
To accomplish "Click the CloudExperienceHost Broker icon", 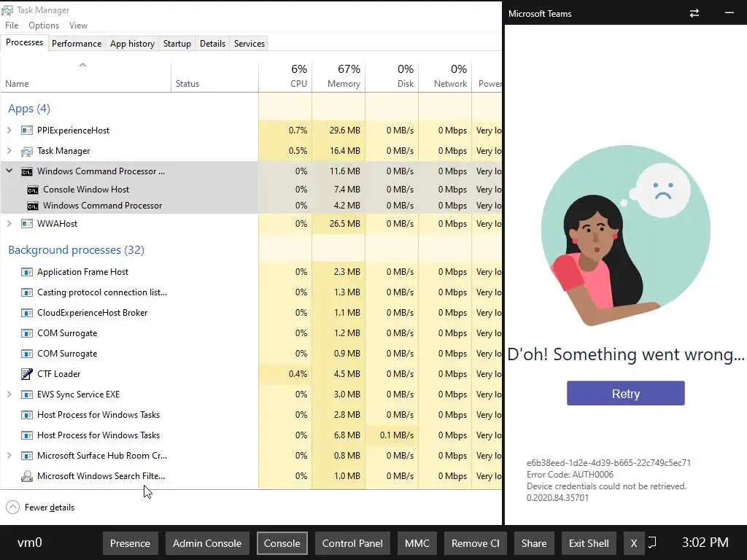I will click(27, 313).
